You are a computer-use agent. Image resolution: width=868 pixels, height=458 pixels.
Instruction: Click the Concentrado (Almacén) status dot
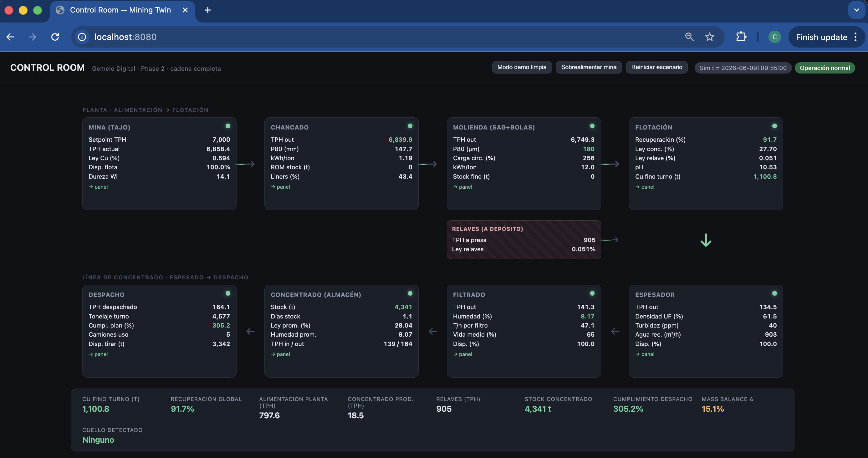click(x=410, y=293)
